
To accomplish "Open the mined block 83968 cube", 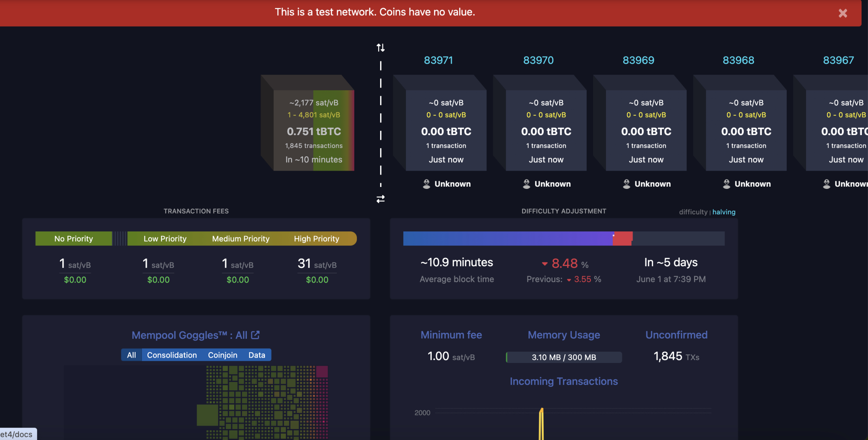I will pos(746,130).
